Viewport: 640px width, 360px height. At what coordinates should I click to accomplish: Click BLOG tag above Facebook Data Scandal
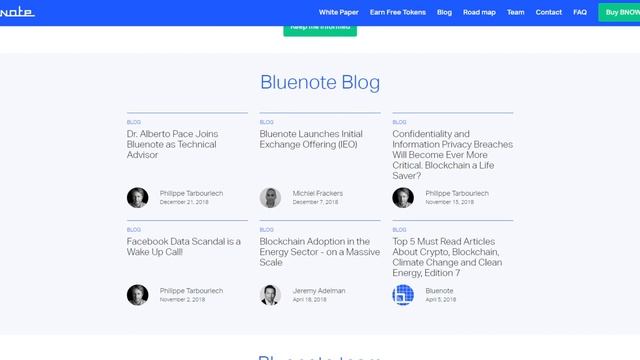(133, 230)
